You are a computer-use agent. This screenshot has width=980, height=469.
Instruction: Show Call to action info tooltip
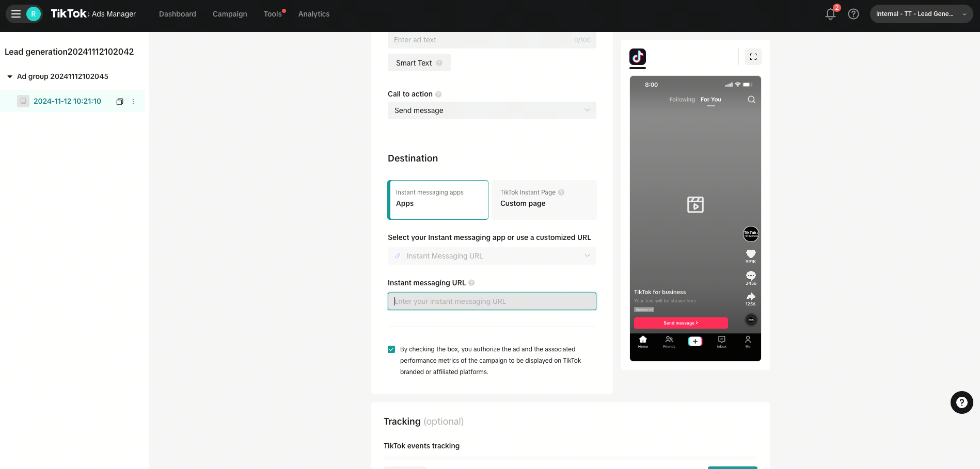438,94
